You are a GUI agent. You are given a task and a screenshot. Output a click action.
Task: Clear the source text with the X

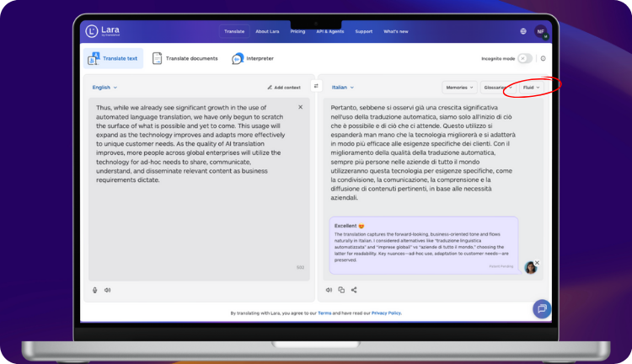(x=301, y=107)
